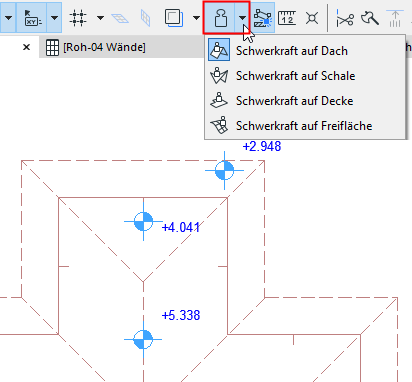Expand the XY tracker dropdown arrow
This screenshot has height=382, width=412.
coord(54,17)
